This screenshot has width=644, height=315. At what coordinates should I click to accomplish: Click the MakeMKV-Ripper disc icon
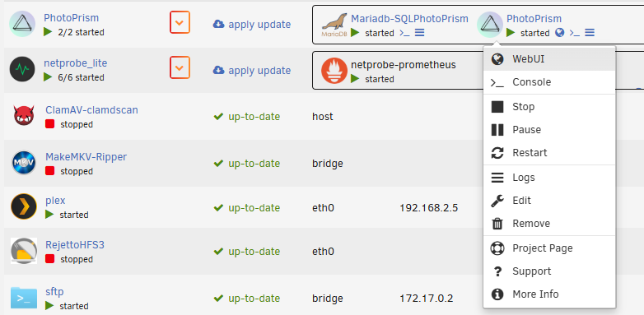pos(24,163)
